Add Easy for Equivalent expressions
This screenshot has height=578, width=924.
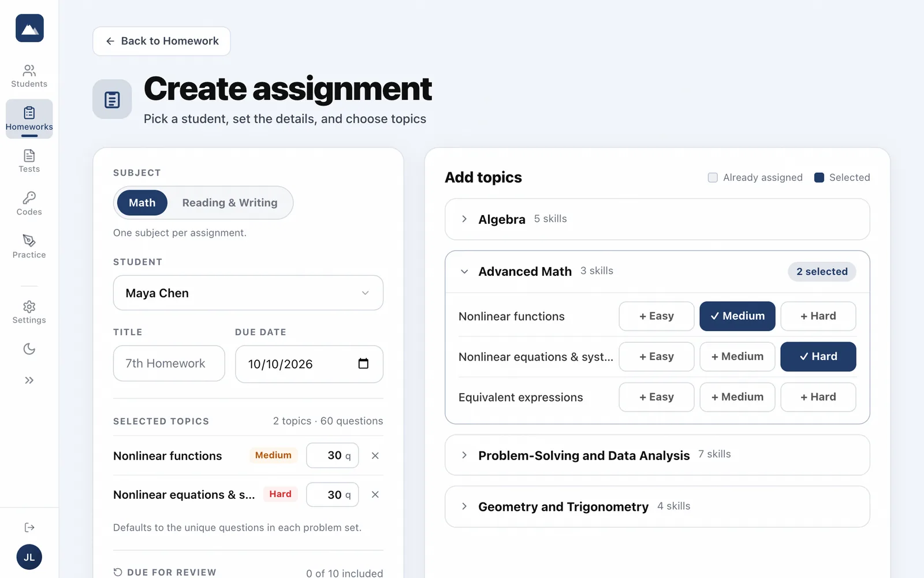(657, 397)
